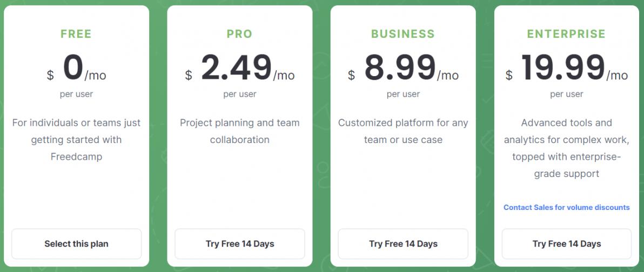Click the project planning and collaboration description
The height and width of the screenshot is (272, 644).
tap(240, 131)
